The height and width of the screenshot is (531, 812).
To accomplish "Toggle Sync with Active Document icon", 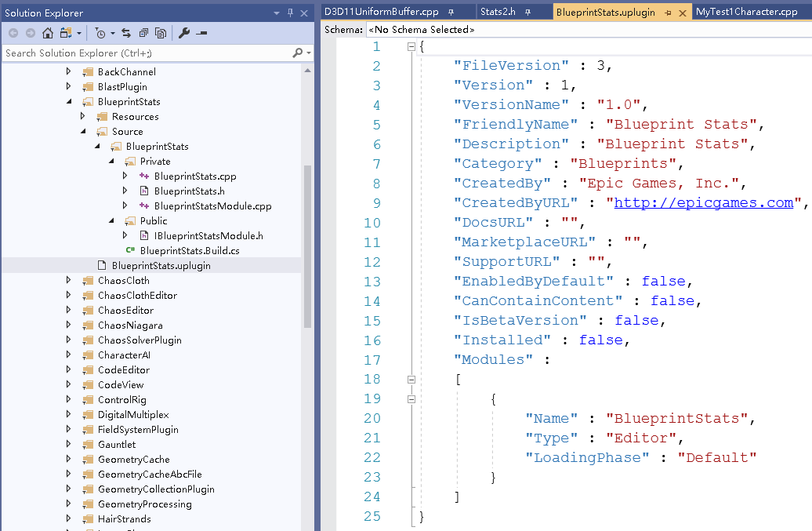I will point(126,33).
